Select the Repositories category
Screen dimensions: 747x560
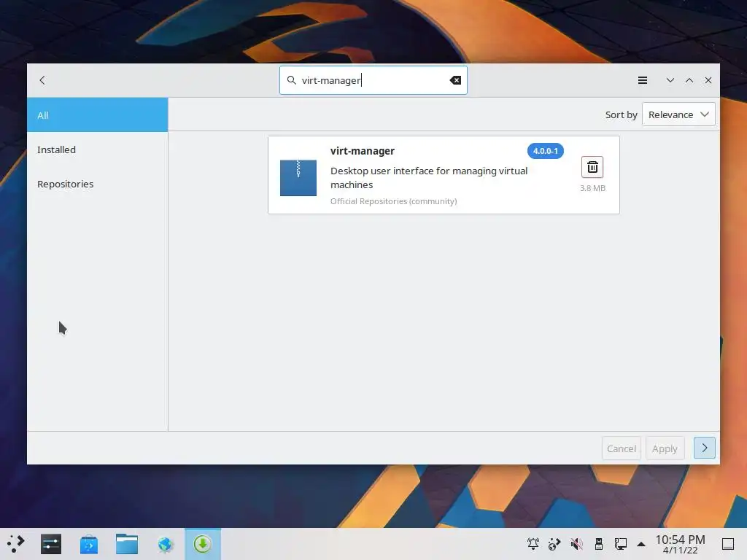click(x=98, y=184)
